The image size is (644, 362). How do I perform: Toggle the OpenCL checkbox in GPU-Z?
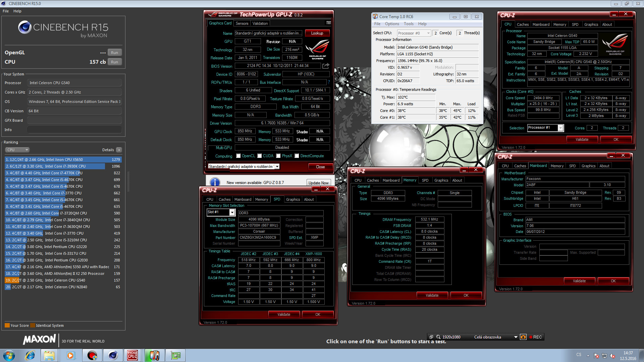[x=238, y=156]
